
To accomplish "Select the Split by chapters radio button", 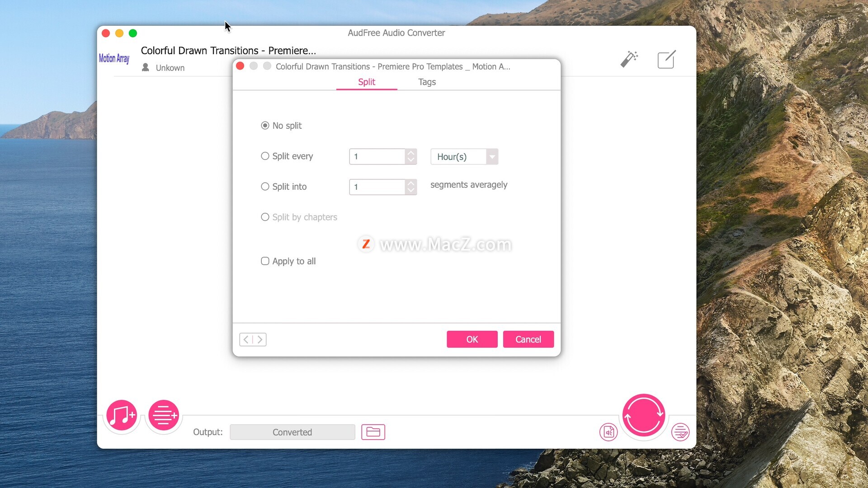I will point(265,217).
